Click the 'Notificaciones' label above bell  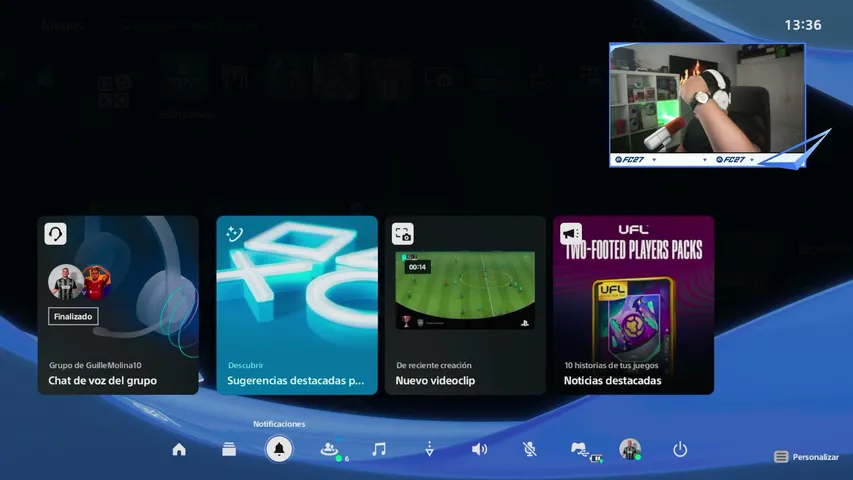[x=279, y=424]
